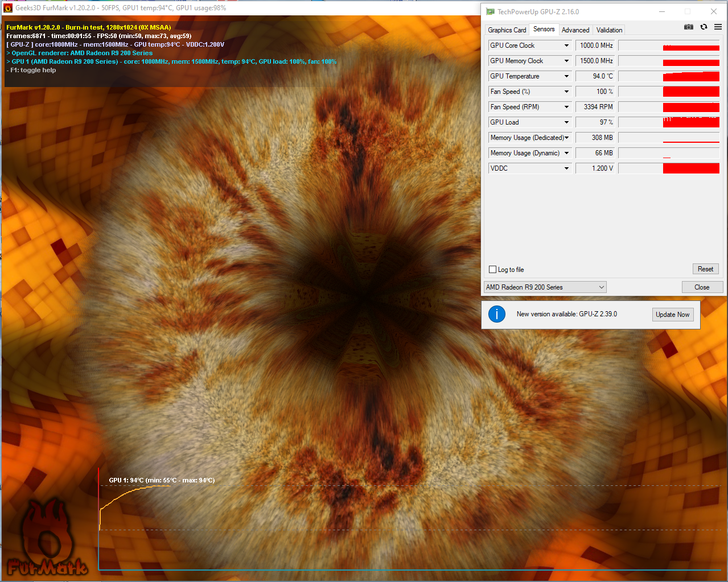The image size is (728, 582).
Task: Click the Reset button in GPU-Z
Action: click(x=705, y=269)
